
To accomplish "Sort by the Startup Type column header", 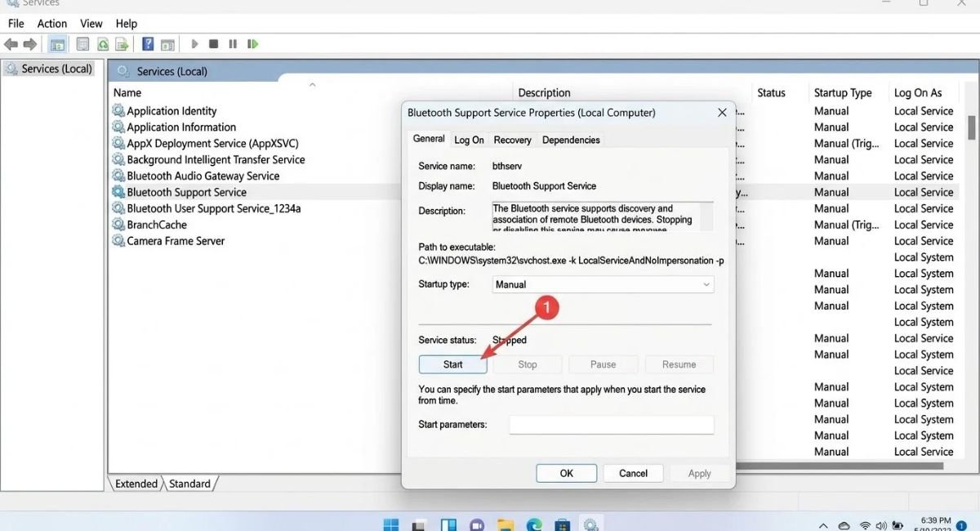I will [843, 92].
